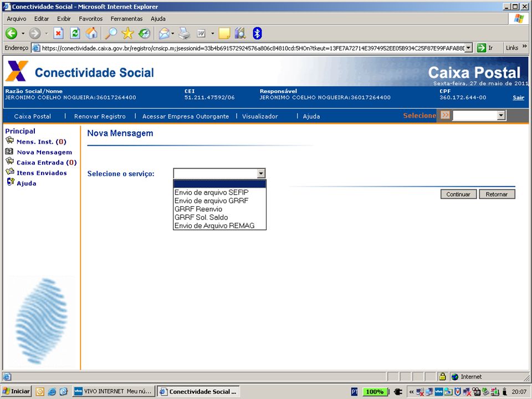Collapse the Selecione o serviço dropdown
The image size is (532, 399).
(261, 173)
